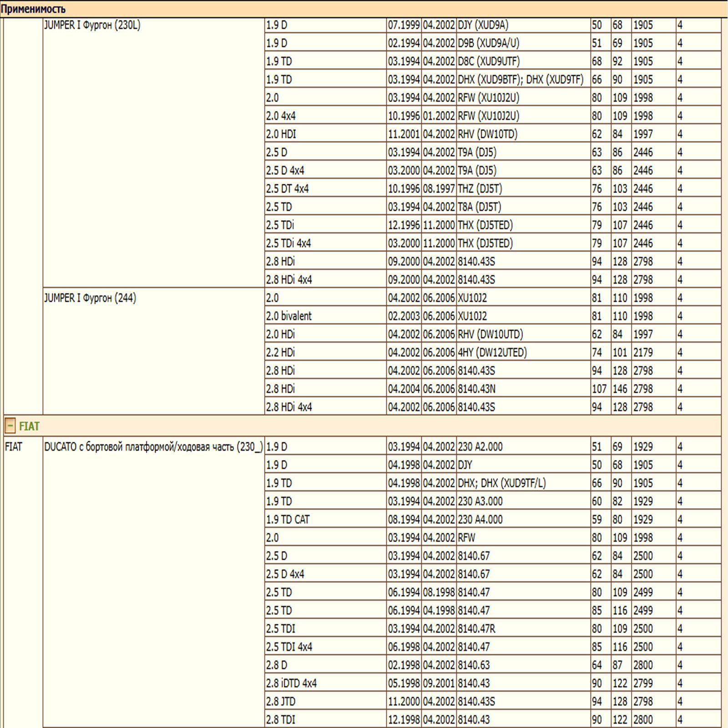Viewport: 728px width, 728px height.
Task: Click start date 11.2000 in JTD row
Action: (404, 702)
